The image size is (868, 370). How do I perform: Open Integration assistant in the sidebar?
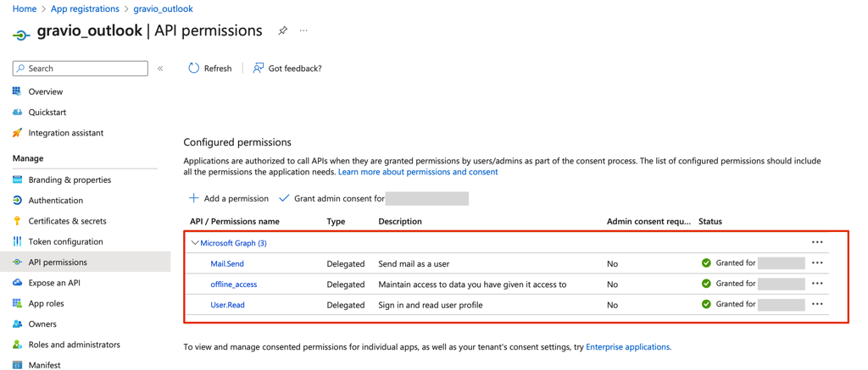coord(66,133)
